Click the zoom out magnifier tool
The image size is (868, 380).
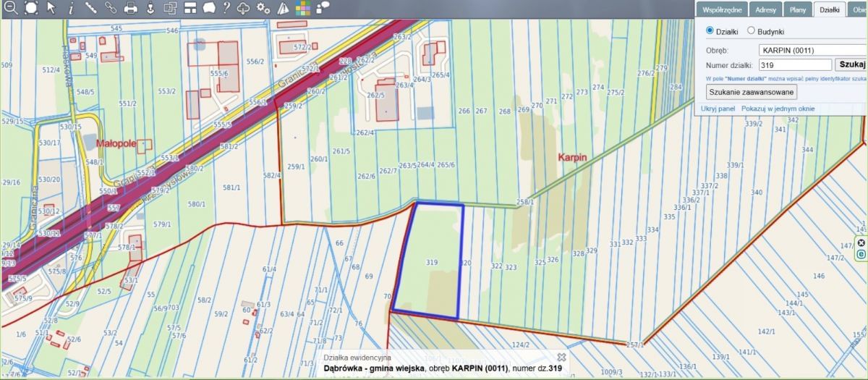(x=11, y=9)
